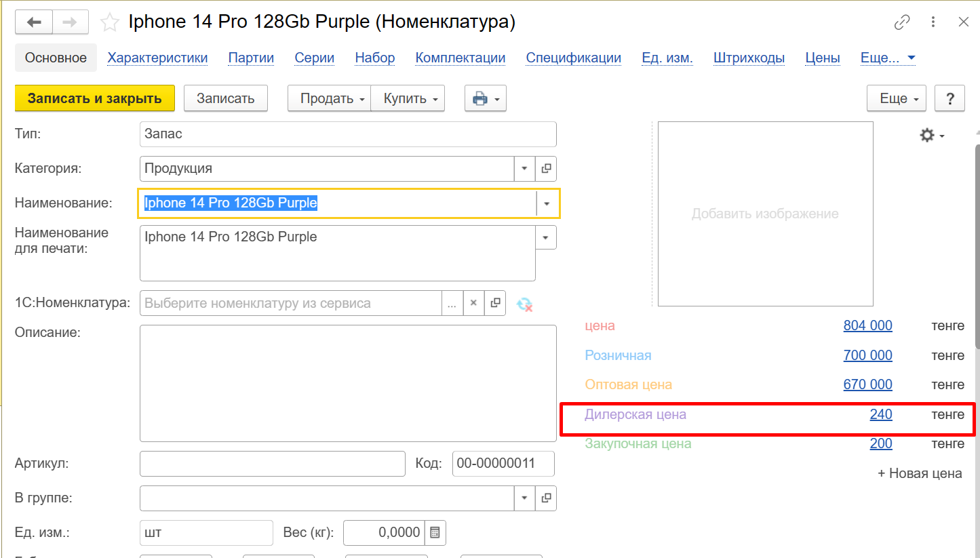The image size is (980, 558).
Task: Click the forward navigation arrow
Action: click(x=70, y=22)
